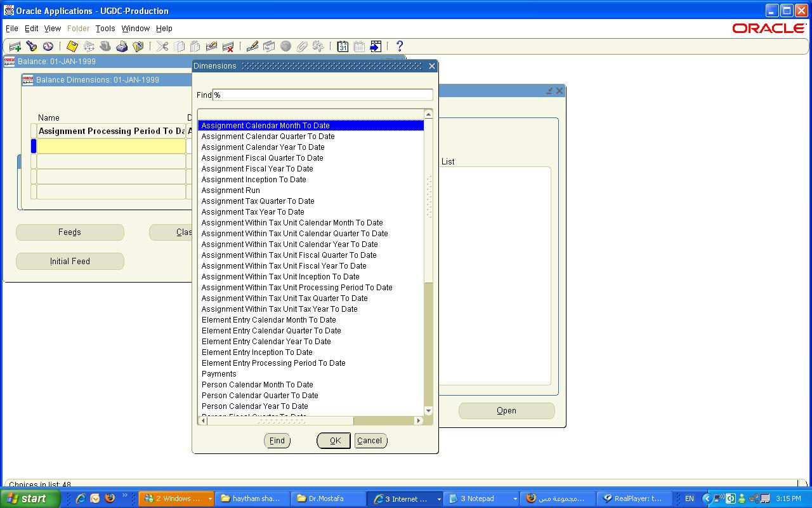
Task: Click the Print toolbar icon
Action: (122, 46)
